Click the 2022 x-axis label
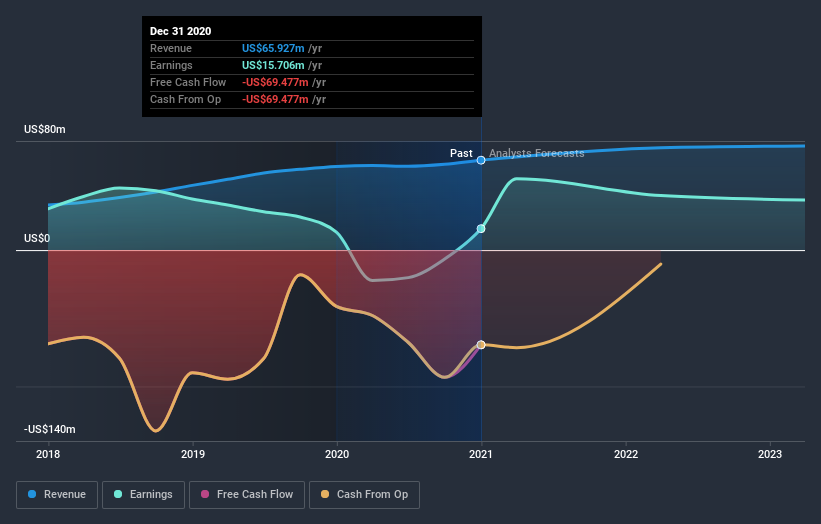The image size is (821, 524). pos(626,454)
